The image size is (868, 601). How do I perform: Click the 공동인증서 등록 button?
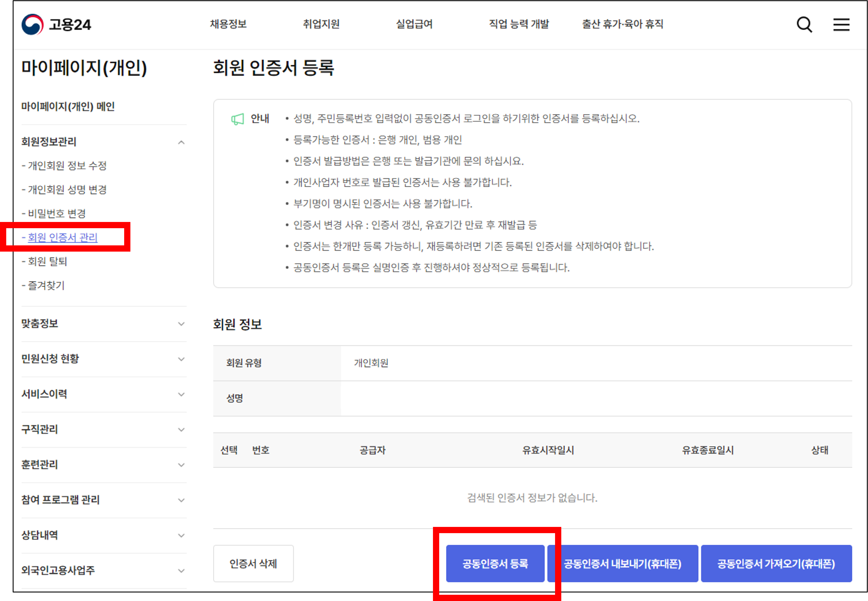(x=495, y=563)
